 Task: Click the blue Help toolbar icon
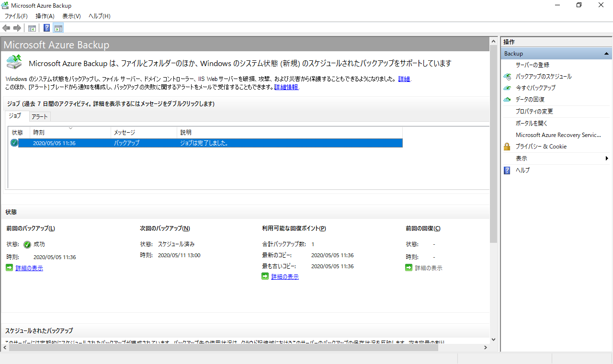tap(47, 28)
